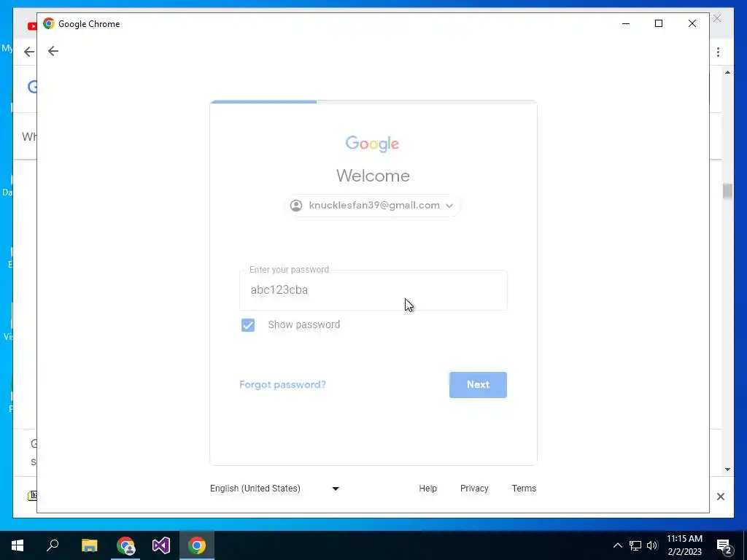The height and width of the screenshot is (560, 747).
Task: Click the scroll-up arrow in the background window
Action: pos(727,72)
